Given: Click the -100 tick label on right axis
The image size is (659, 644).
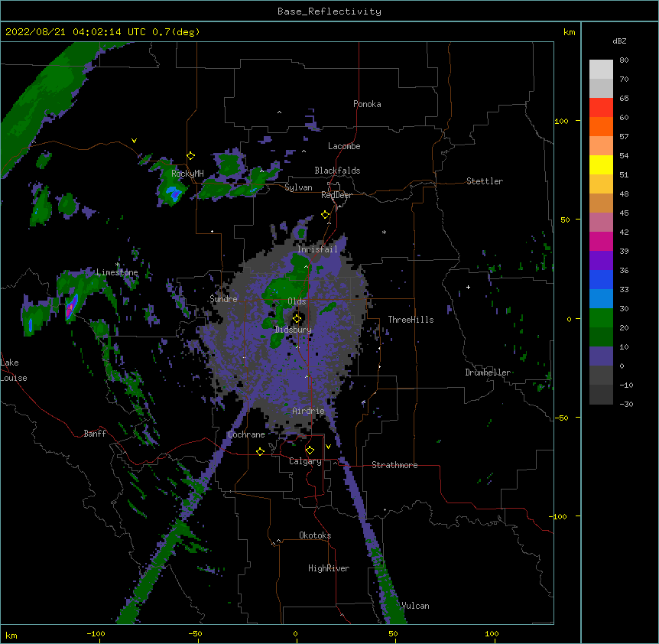Looking at the screenshot, I should [x=559, y=516].
